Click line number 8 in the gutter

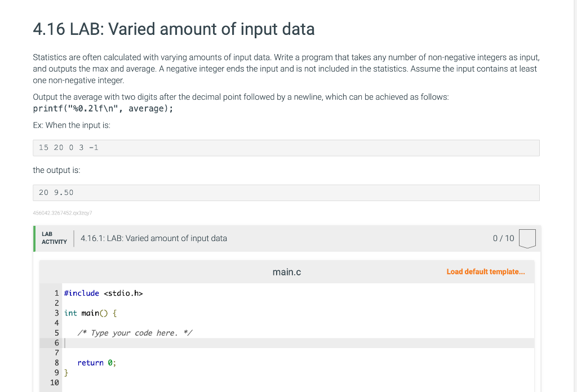(57, 363)
